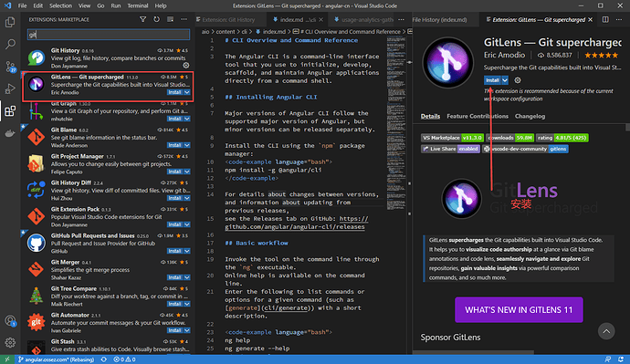Open the Docker view in activity bar

click(x=10, y=133)
